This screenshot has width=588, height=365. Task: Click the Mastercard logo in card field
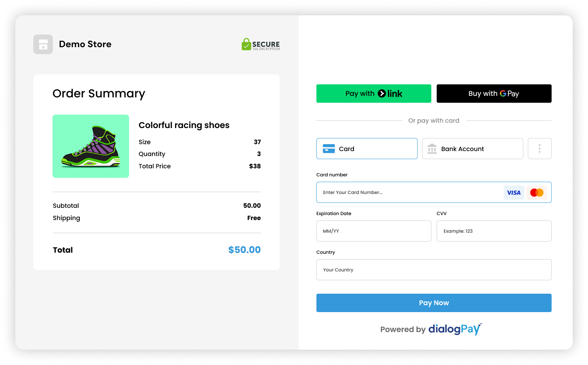coord(537,192)
